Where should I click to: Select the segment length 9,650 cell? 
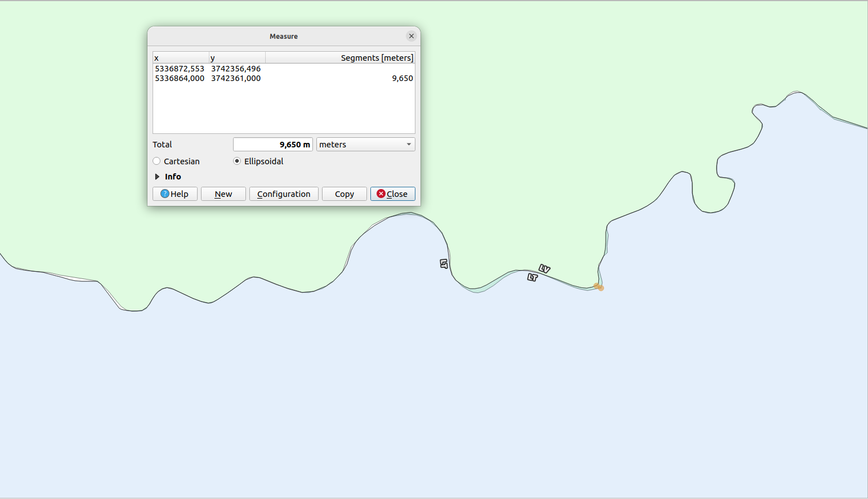pos(402,78)
